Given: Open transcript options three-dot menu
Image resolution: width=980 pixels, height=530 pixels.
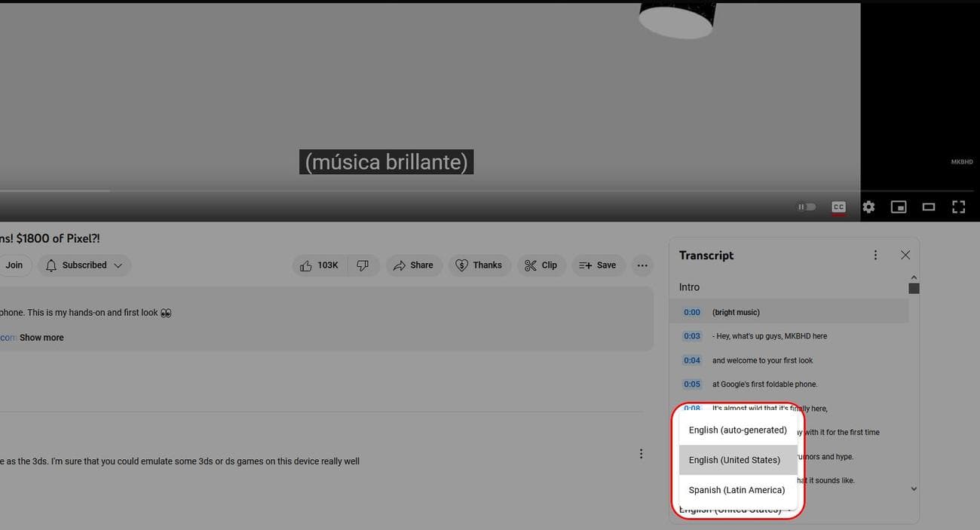Looking at the screenshot, I should point(875,256).
